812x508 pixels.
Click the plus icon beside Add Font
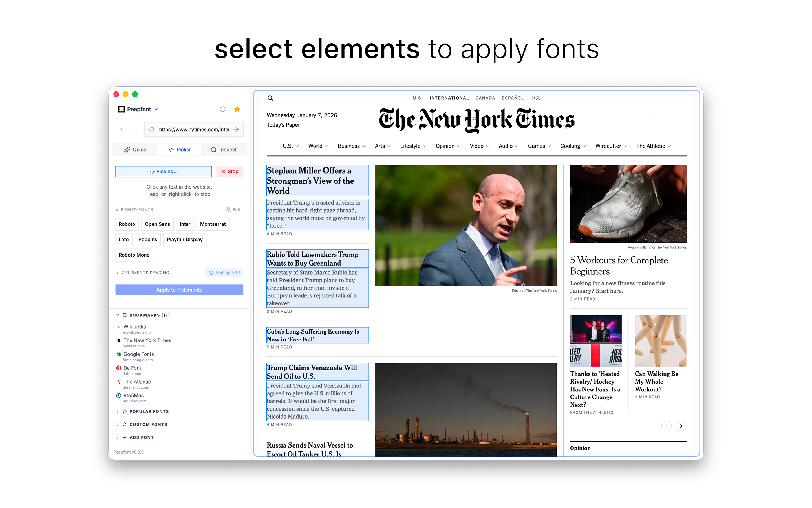tap(125, 437)
